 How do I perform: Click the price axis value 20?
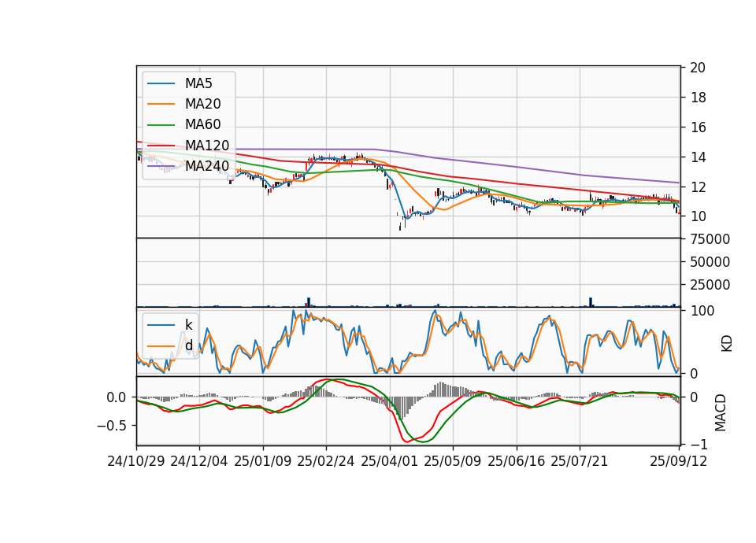[698, 68]
